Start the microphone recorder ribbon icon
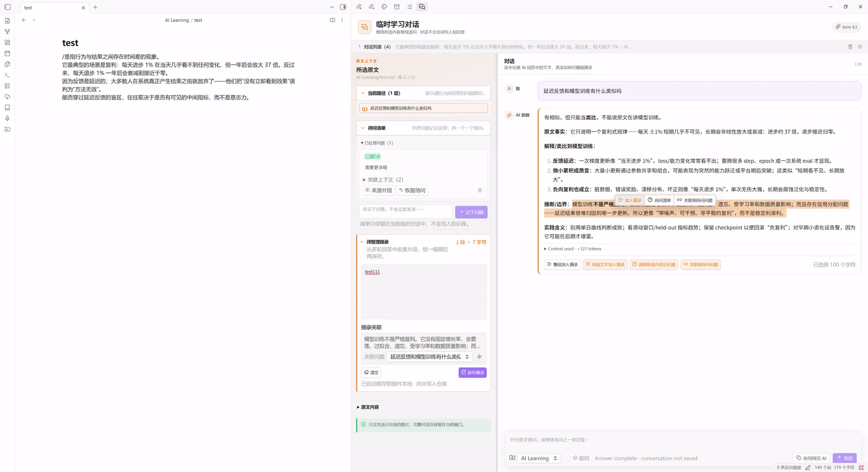The height and width of the screenshot is (472, 868). (7, 119)
